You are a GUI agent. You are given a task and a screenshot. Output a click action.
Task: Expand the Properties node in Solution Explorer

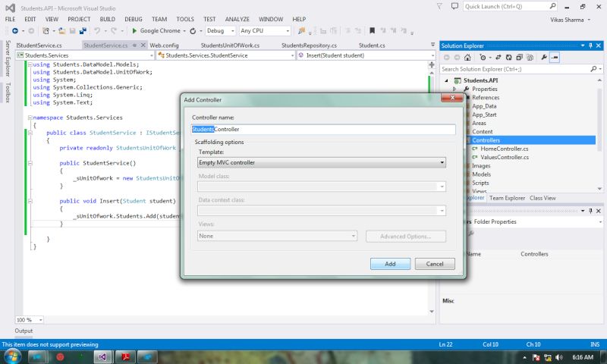454,89
